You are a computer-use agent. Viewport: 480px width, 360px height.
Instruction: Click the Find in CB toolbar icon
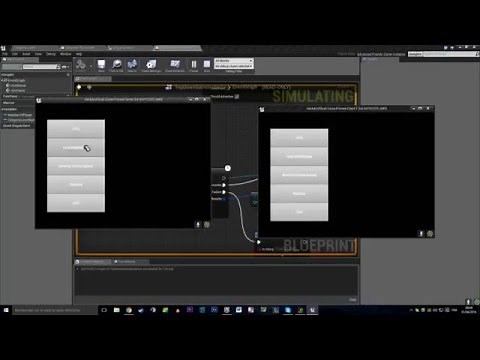116,65
